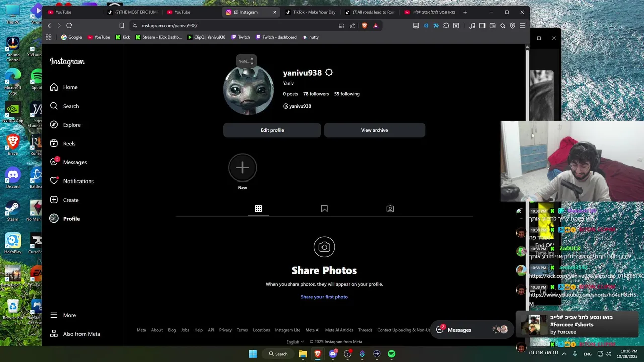Open Reels from the sidebar

(x=63, y=144)
